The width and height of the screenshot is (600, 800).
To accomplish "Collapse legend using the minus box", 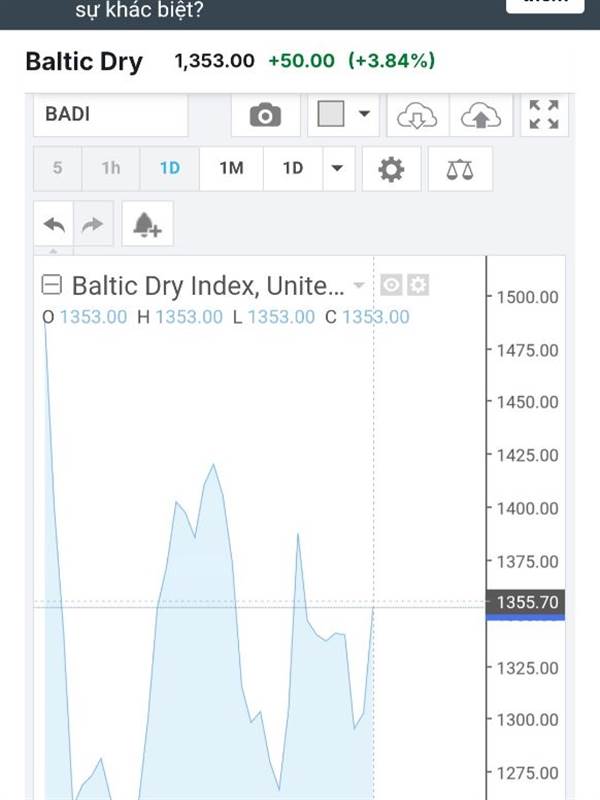I will coord(52,285).
